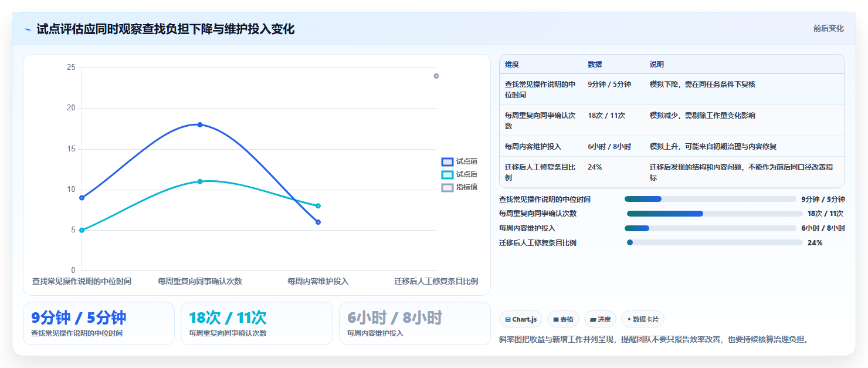
Task: Click the y-axis tick label 15
Action: [x=71, y=148]
